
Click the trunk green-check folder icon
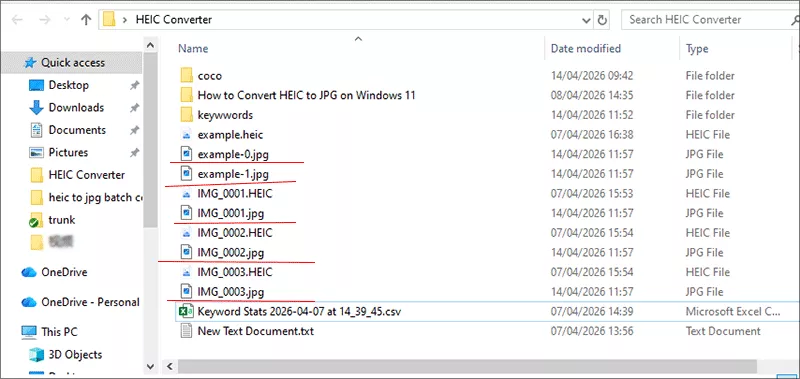[x=36, y=220]
